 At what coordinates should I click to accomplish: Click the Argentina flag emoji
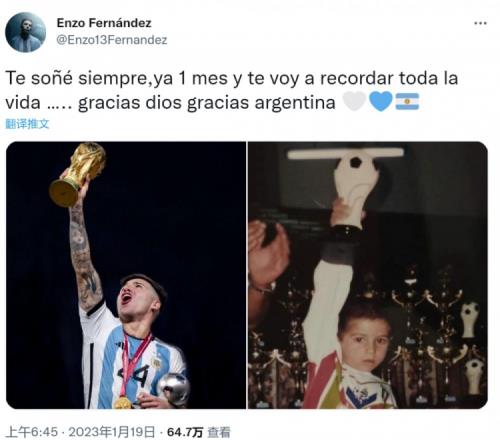407,102
